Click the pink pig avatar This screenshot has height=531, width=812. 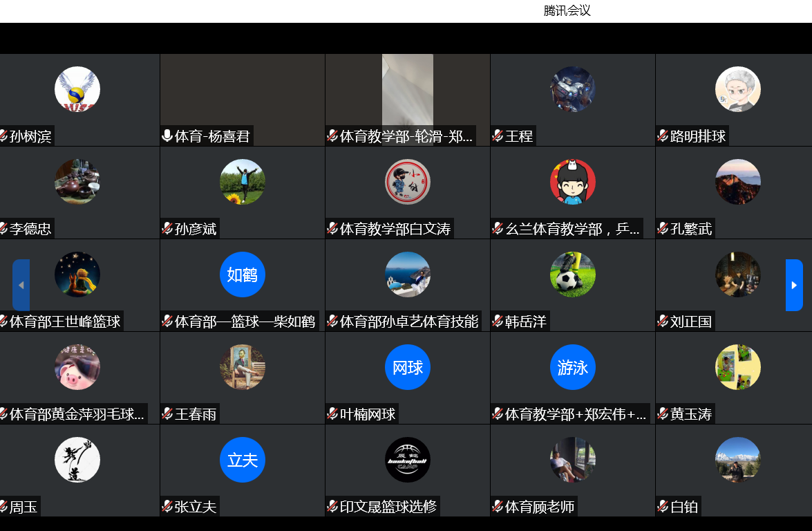coord(77,367)
